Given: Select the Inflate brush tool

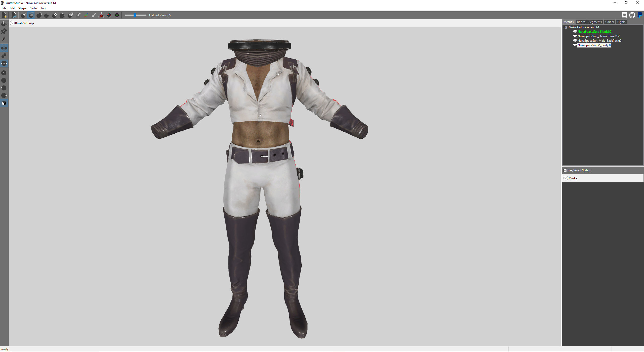Looking at the screenshot, I should pyautogui.click(x=39, y=15).
